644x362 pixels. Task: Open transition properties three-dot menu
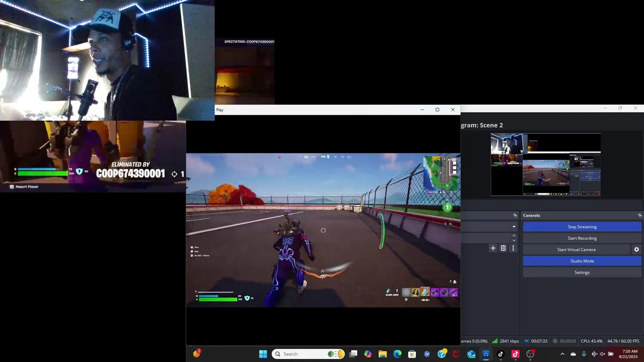[513, 248]
